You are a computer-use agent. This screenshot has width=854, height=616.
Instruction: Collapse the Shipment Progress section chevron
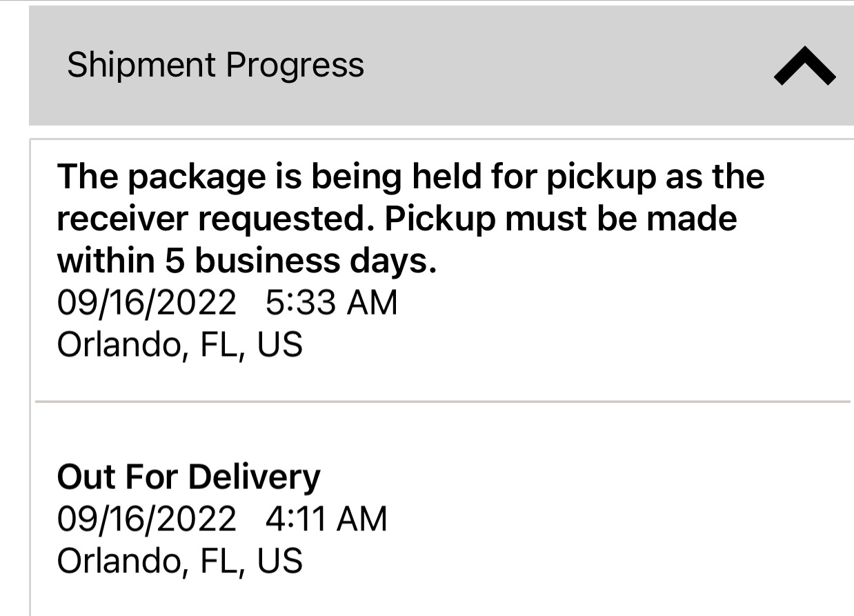pos(804,67)
